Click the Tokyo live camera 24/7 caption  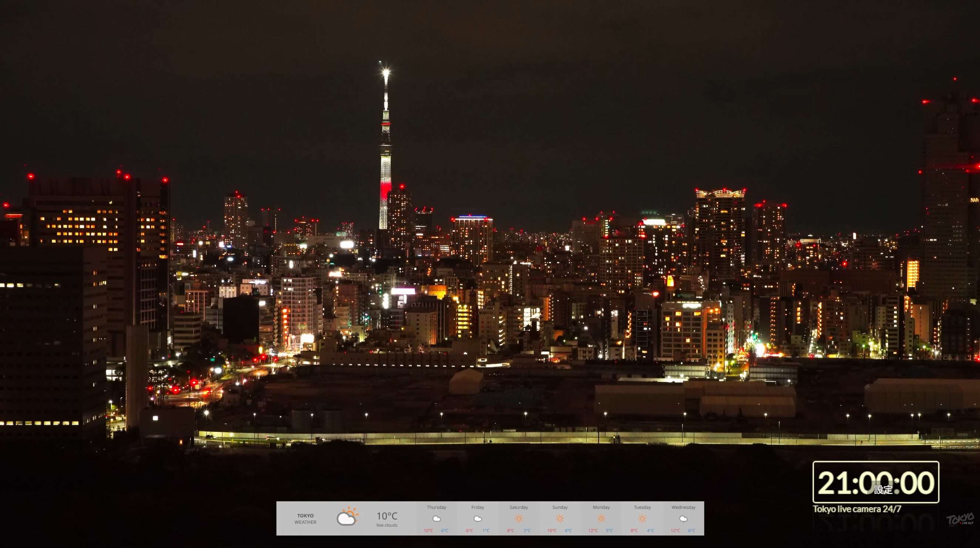coord(857,509)
